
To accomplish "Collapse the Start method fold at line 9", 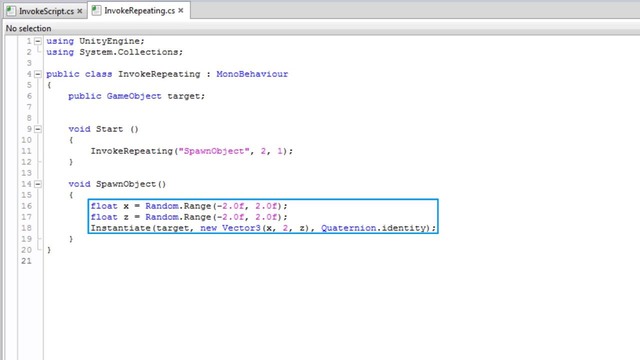I will pyautogui.click(x=38, y=129).
